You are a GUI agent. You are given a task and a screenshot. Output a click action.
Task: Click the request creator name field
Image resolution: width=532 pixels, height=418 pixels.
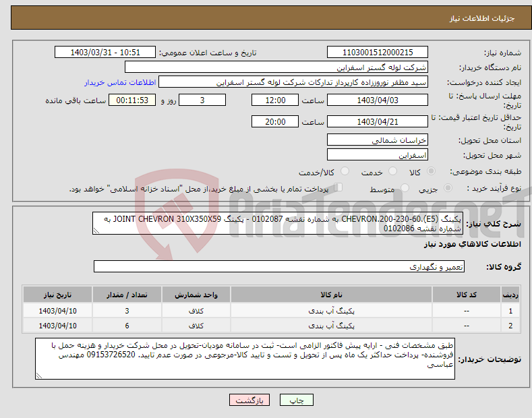coord(293,82)
